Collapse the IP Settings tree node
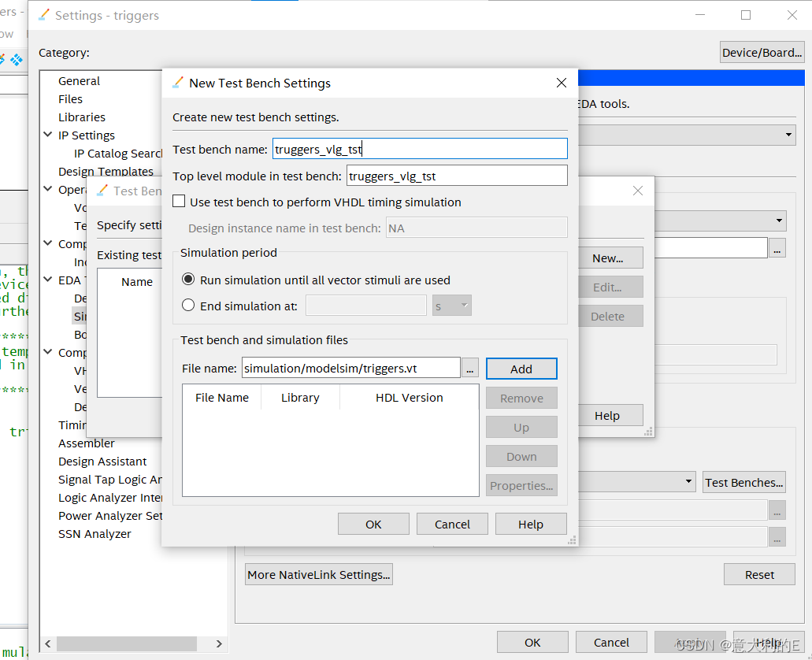 (47, 135)
